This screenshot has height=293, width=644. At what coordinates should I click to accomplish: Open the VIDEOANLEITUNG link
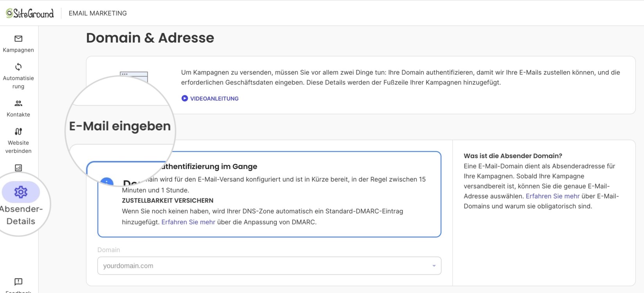pyautogui.click(x=214, y=99)
